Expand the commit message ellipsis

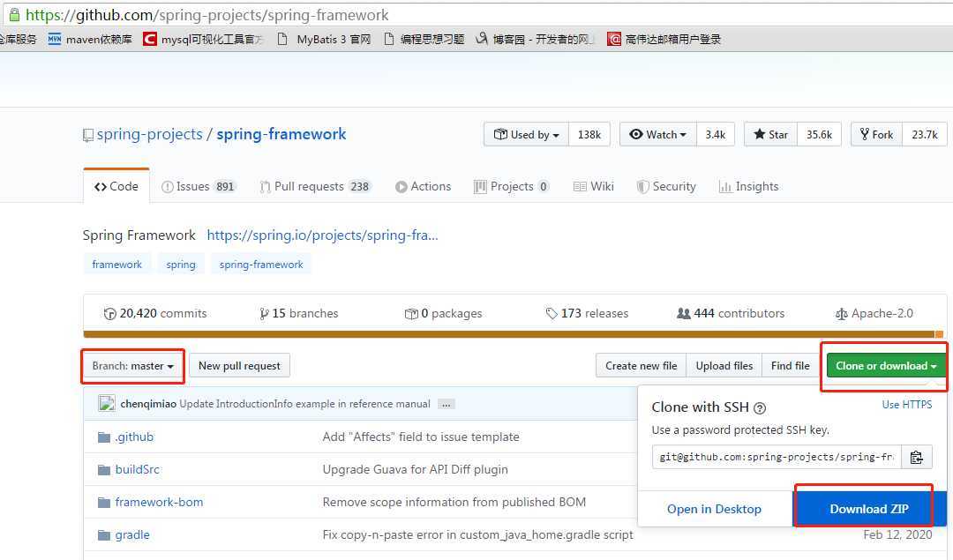coord(446,405)
